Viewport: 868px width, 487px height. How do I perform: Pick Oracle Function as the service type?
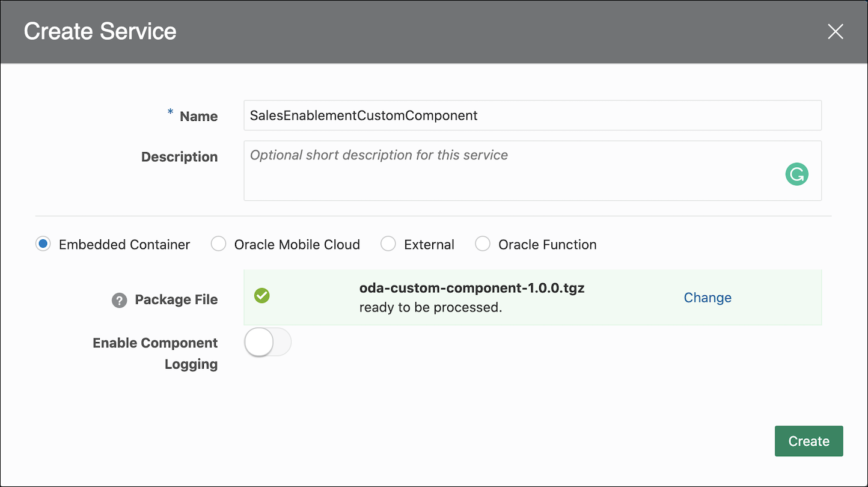(483, 243)
